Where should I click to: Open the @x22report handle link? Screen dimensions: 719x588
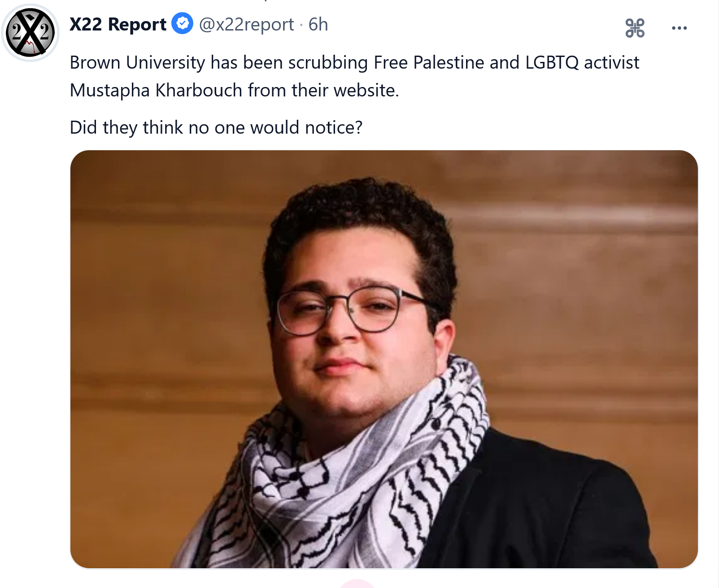click(x=246, y=24)
